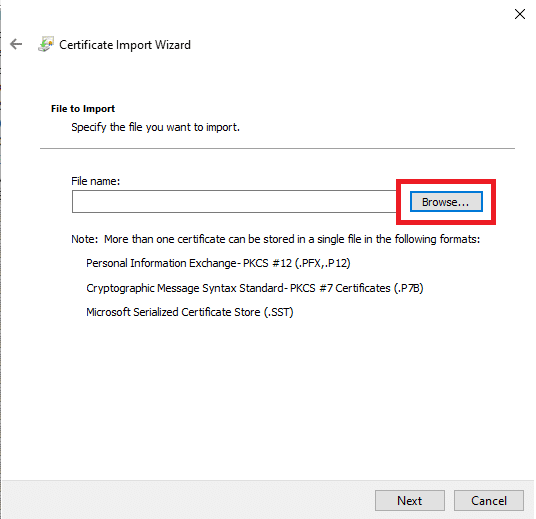Image resolution: width=536 pixels, height=519 pixels.
Task: Open the Browse... file picker
Action: [x=446, y=201]
